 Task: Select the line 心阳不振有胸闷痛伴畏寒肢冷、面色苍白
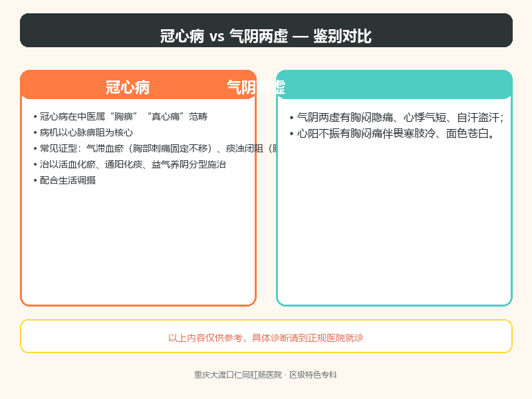(392, 134)
